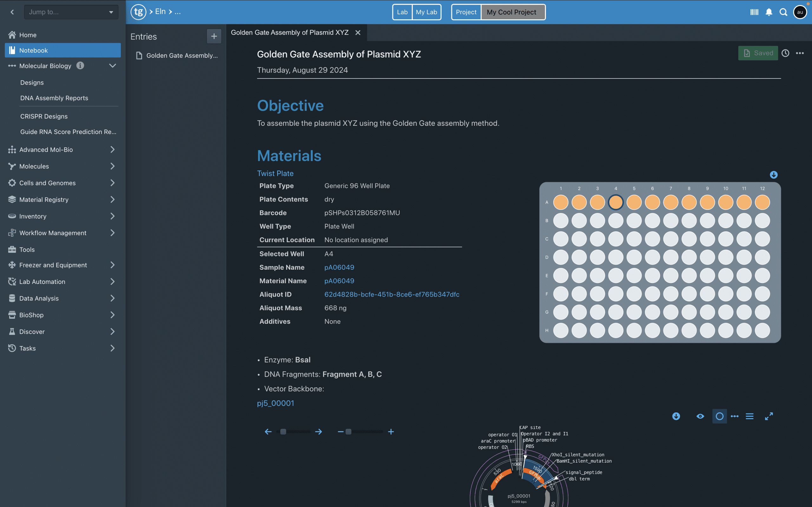Open DNA Assembly Reports from the sidebar
Image resolution: width=812 pixels, height=507 pixels.
click(x=54, y=98)
